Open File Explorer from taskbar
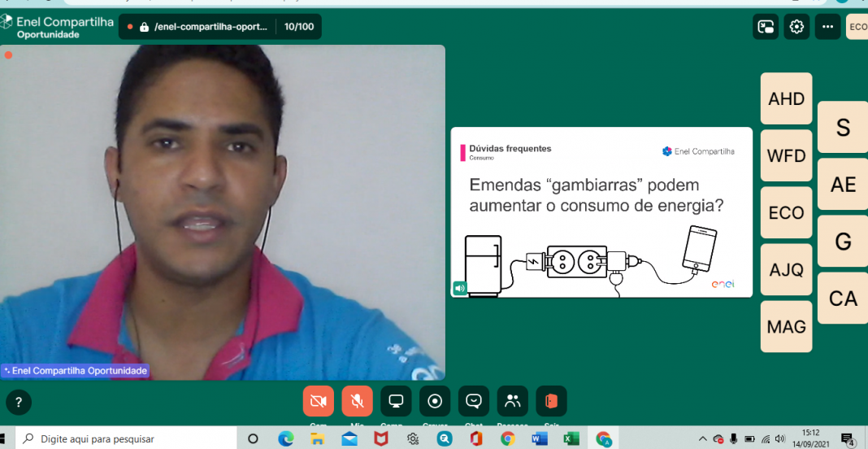 point(317,439)
